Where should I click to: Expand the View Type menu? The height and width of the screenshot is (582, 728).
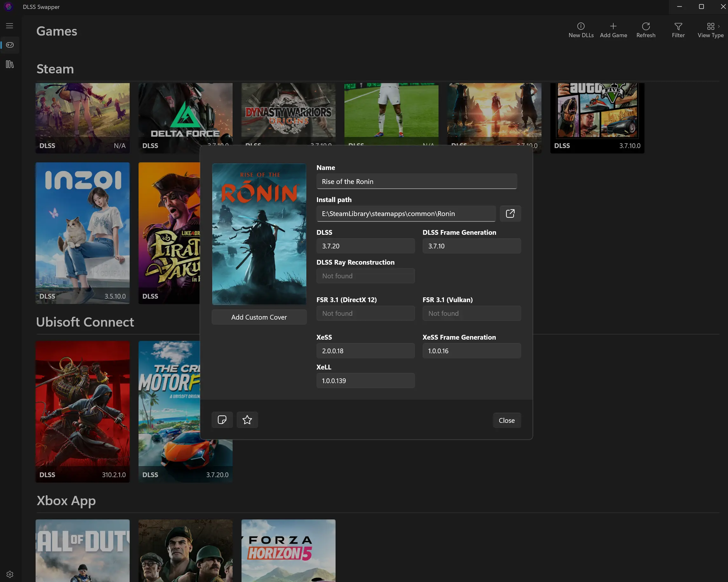[711, 30]
